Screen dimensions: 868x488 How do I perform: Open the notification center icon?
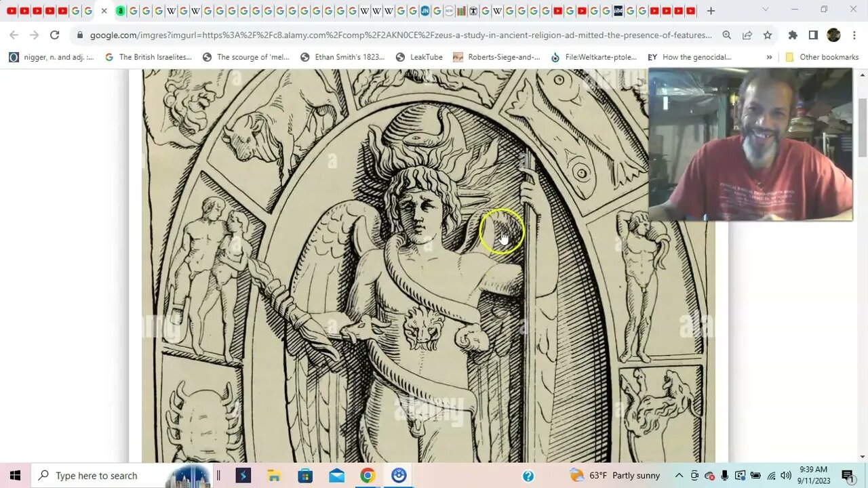[x=848, y=475]
